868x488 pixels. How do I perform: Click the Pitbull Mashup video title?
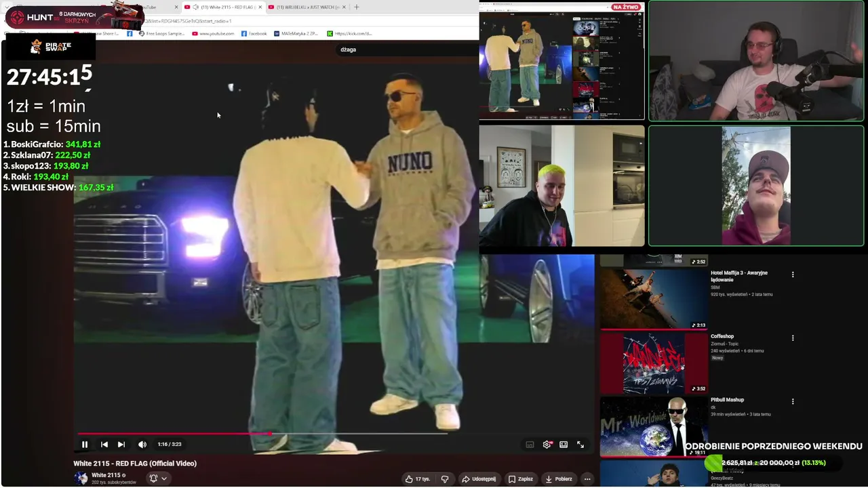pyautogui.click(x=727, y=400)
